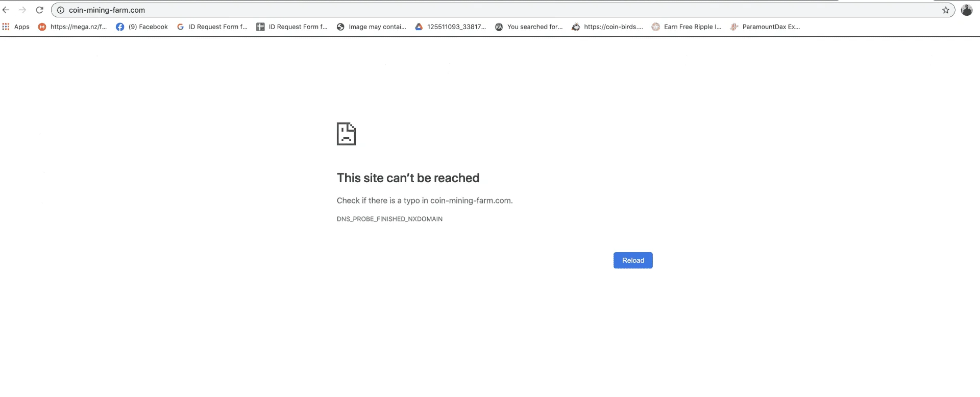Click the forward navigation arrow
Viewport: 980px width, 397px height.
pos(22,10)
